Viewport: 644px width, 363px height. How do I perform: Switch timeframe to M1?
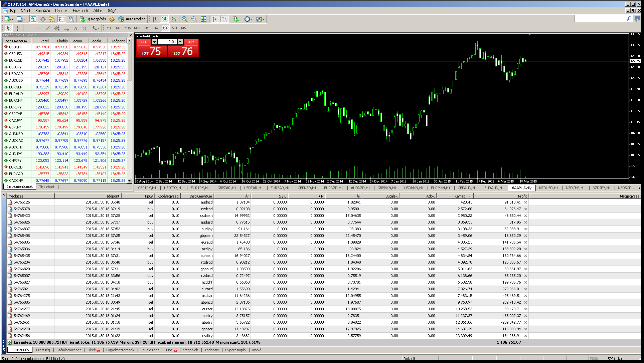coord(109,28)
